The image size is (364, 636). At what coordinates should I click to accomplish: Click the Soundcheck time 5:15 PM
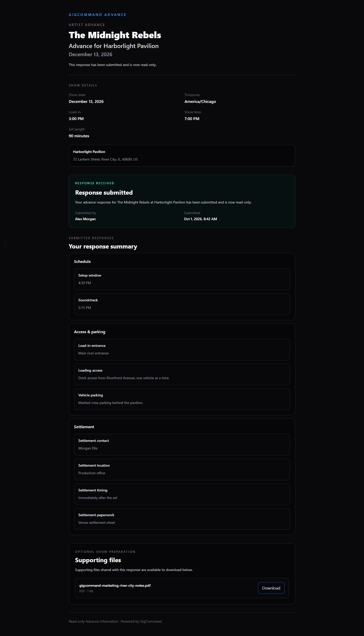[x=84, y=308]
